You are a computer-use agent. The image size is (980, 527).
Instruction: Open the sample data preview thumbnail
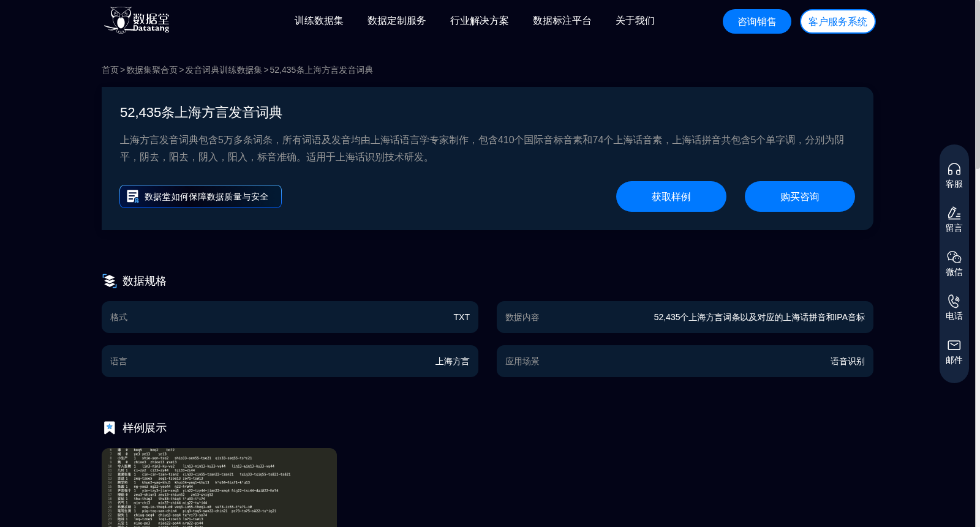pyautogui.click(x=219, y=487)
